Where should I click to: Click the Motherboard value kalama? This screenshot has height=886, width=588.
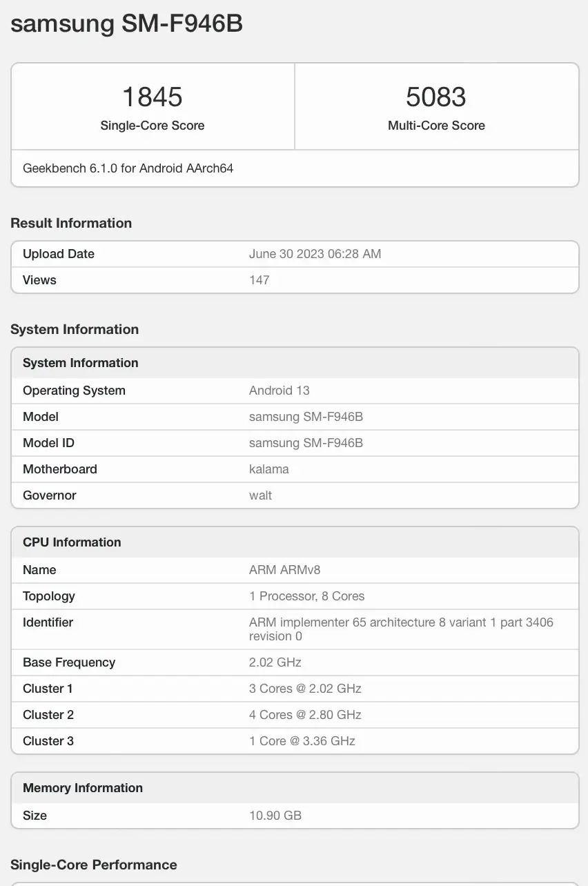269,469
